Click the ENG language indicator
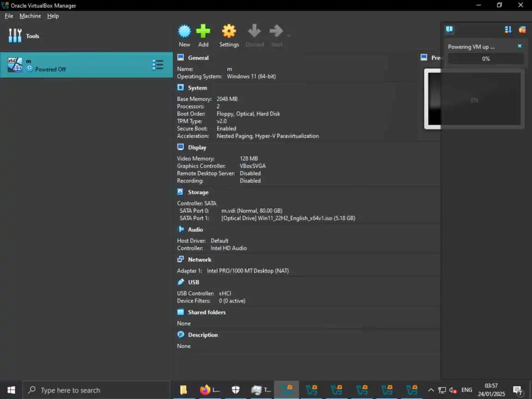Image resolution: width=532 pixels, height=399 pixels. [x=466, y=390]
